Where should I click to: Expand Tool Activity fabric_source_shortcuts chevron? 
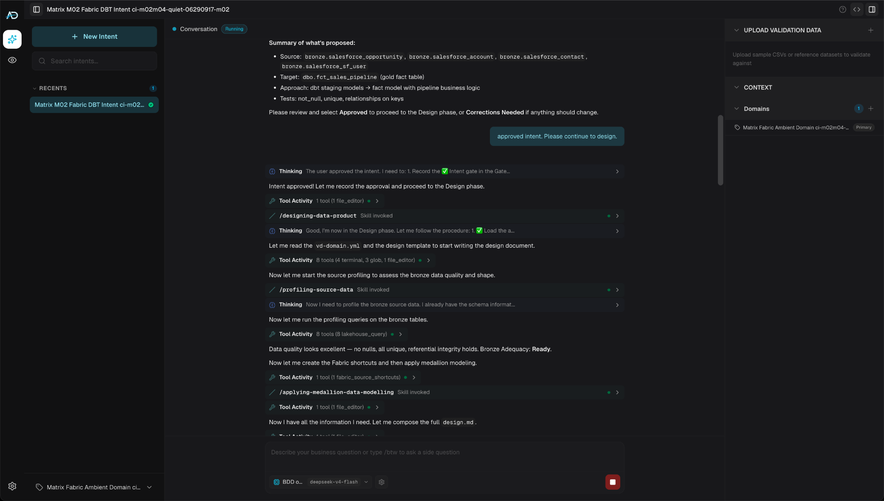(413, 378)
